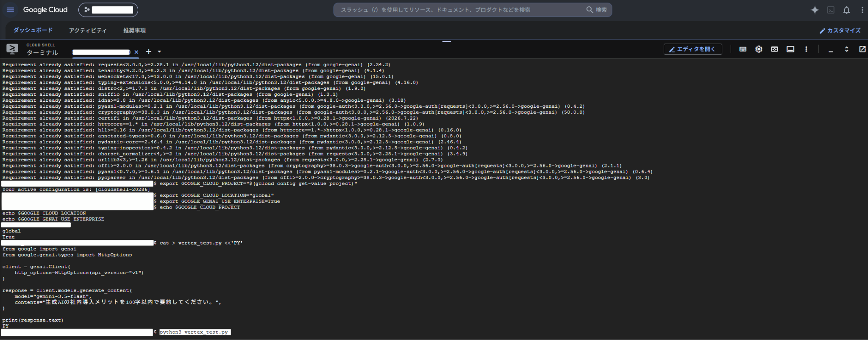Toggle Cloud Shell panel height arrows

click(846, 49)
